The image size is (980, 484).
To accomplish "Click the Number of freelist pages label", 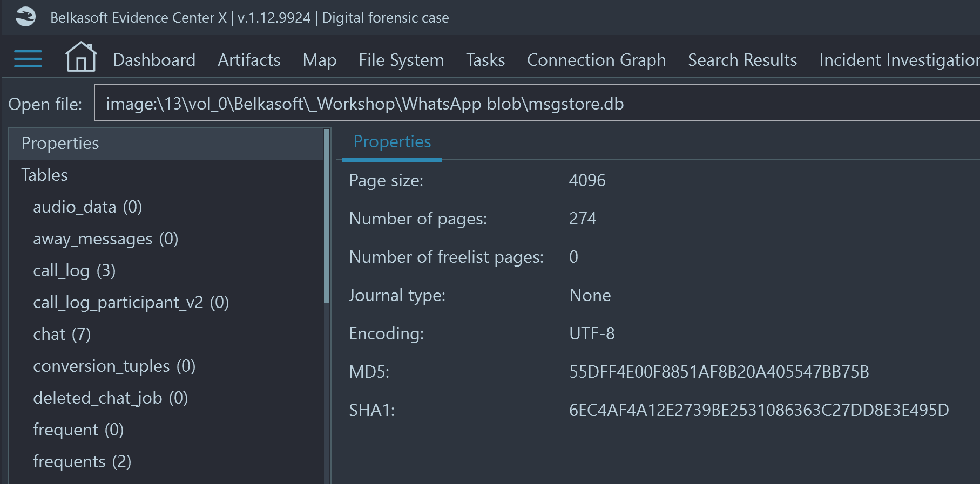I will (x=446, y=257).
